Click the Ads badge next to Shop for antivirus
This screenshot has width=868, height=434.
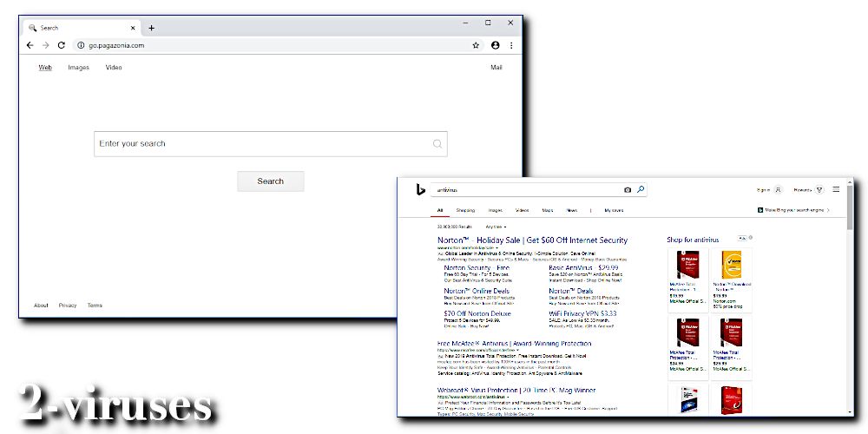click(742, 238)
